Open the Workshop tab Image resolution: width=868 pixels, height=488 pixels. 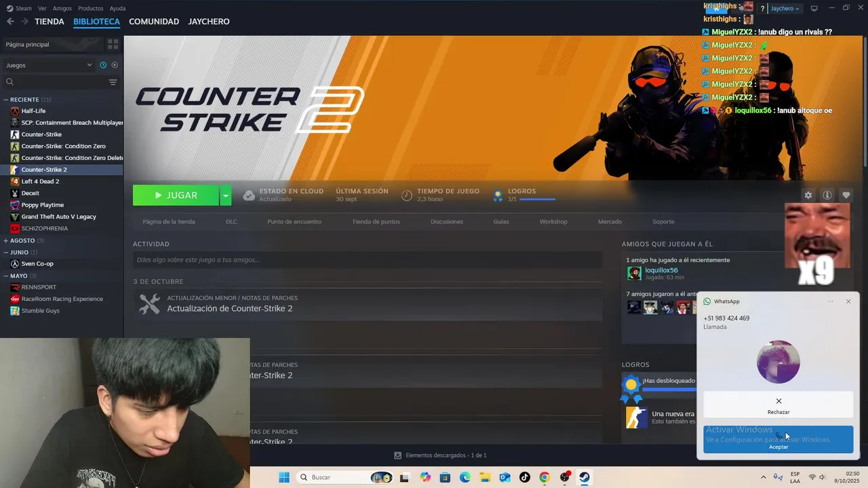[x=553, y=222]
